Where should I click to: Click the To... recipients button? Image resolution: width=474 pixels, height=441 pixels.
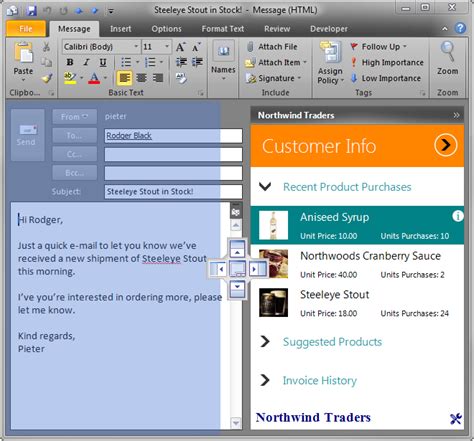pos(74,135)
